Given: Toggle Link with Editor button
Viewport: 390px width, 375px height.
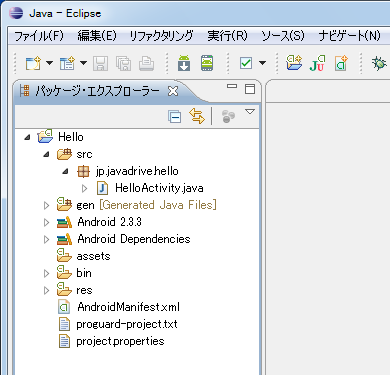Looking at the screenshot, I should pos(197,116).
